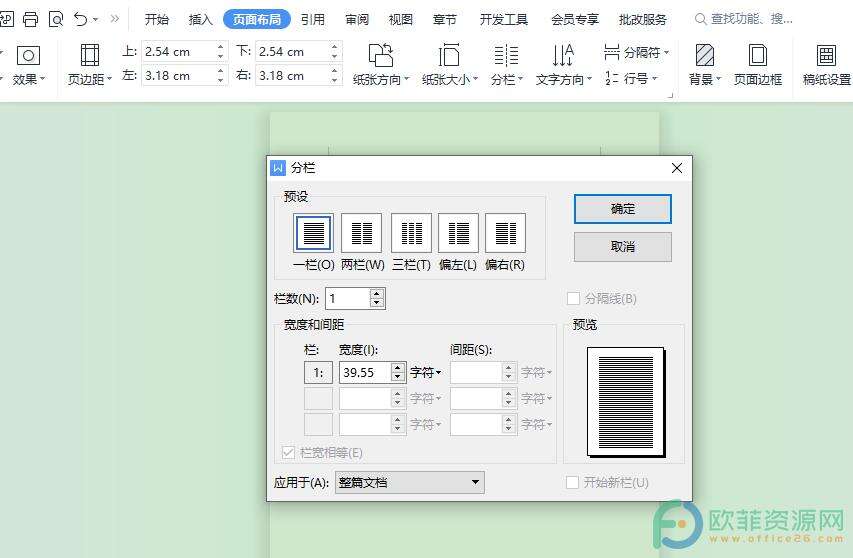Enable the 分隔线 separator line checkbox
The width and height of the screenshot is (853, 558).
pyautogui.click(x=574, y=298)
